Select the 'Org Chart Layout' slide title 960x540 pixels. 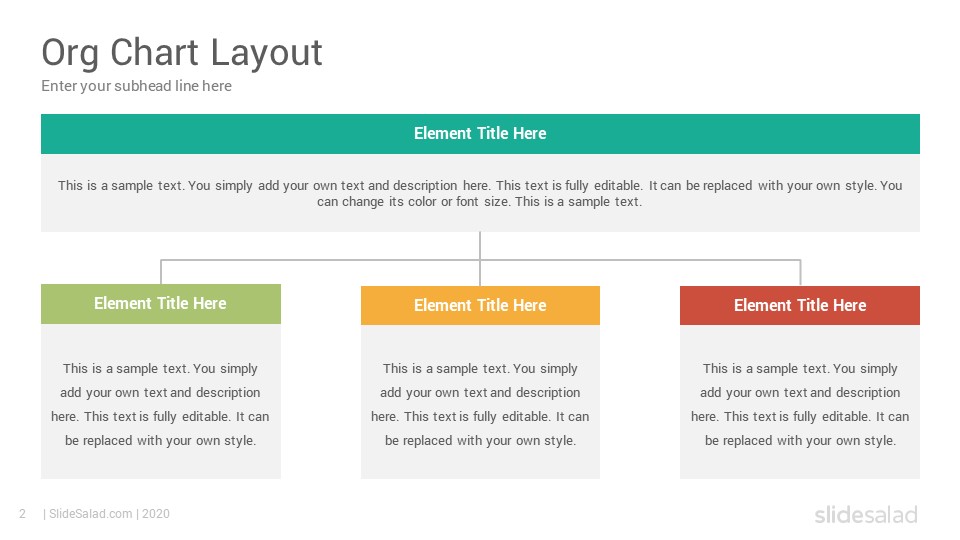(181, 53)
